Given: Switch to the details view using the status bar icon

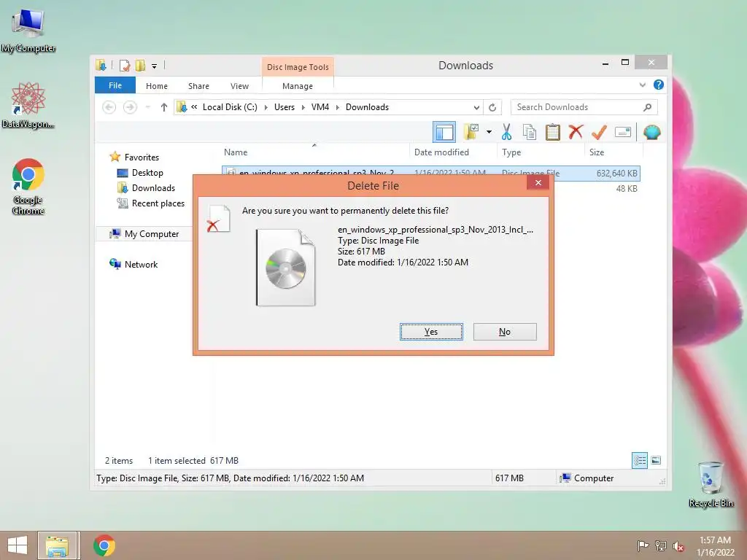Looking at the screenshot, I should [639, 461].
